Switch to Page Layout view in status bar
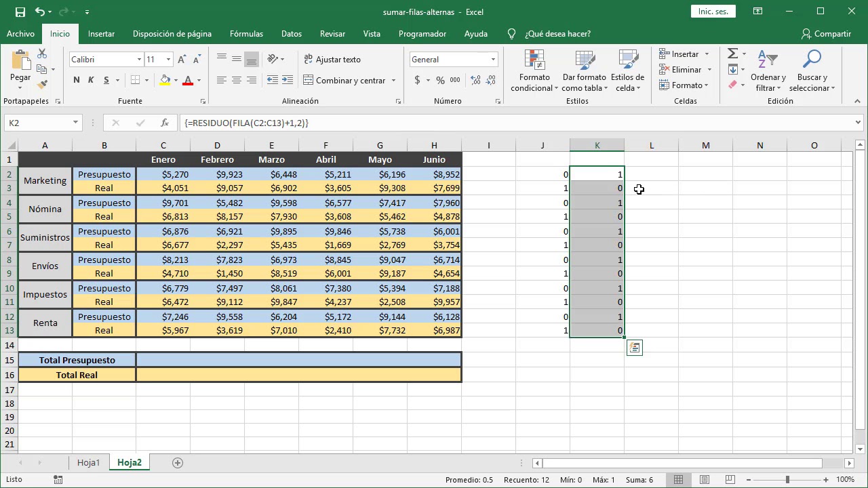868x488 pixels. [x=705, y=479]
